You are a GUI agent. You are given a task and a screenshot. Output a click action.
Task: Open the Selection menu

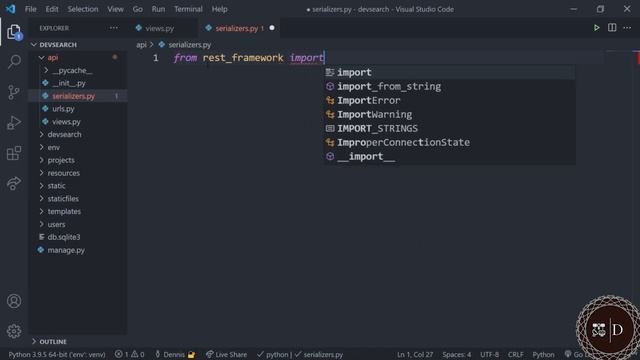click(x=83, y=9)
